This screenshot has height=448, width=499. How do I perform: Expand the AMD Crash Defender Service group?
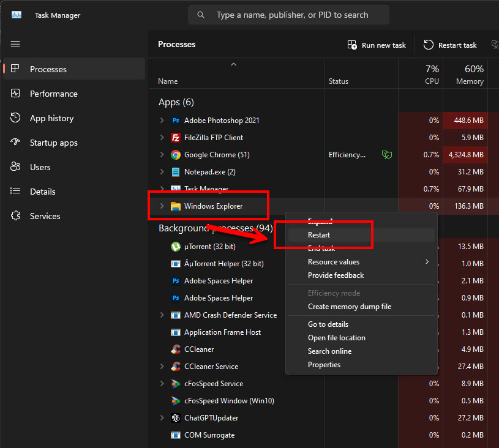162,315
